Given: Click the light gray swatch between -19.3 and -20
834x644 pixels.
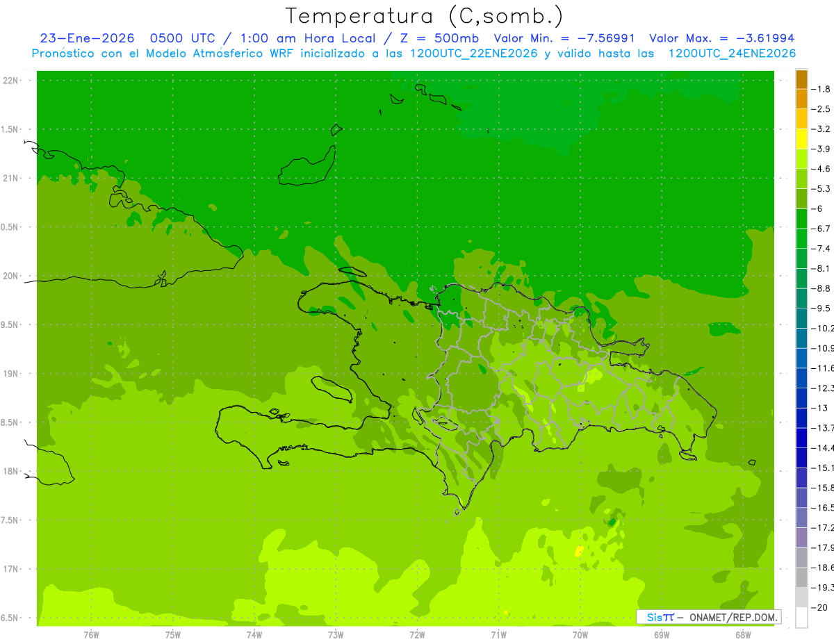Looking at the screenshot, I should click(801, 597).
